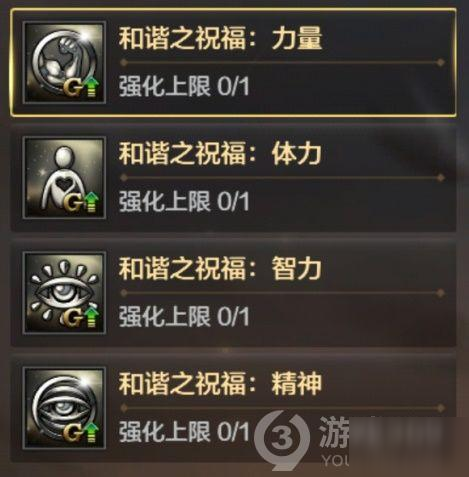469x477 pixels.
Task: Choose the 和谐之祝福：智力 title
Action: (220, 268)
